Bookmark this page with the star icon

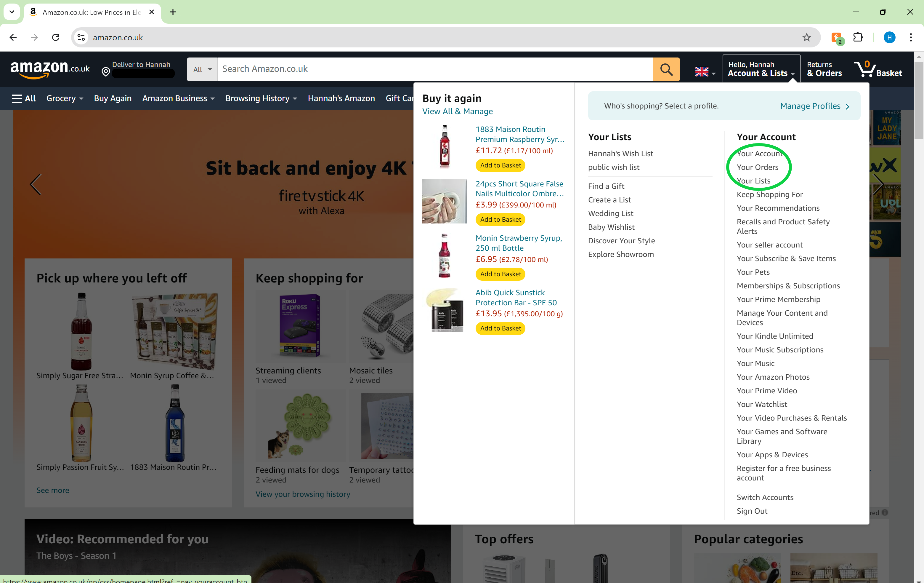tap(806, 37)
